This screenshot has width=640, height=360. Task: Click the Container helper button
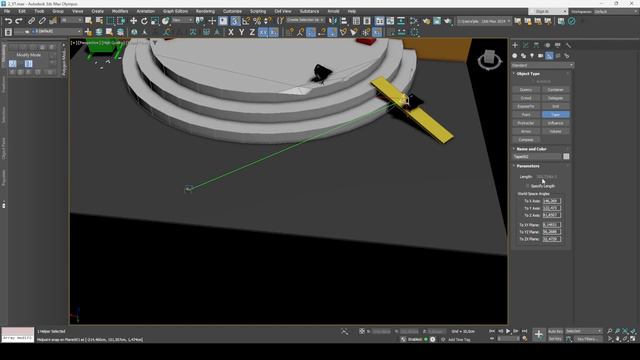pos(556,90)
